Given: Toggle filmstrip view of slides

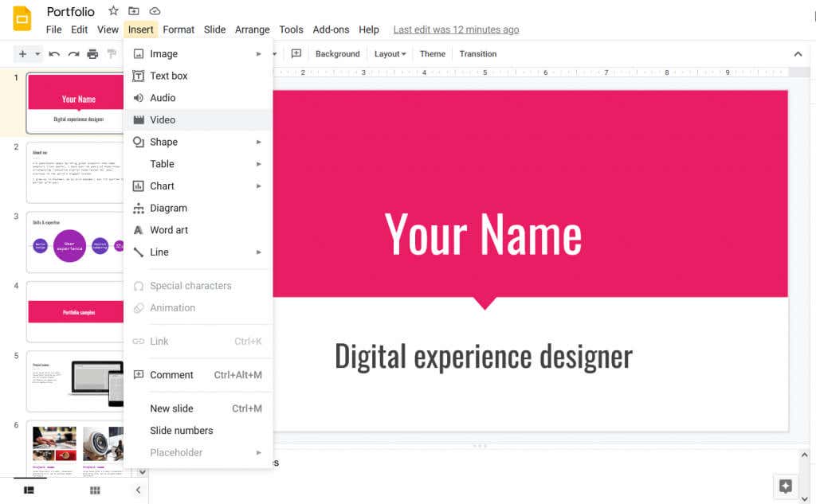Looking at the screenshot, I should (x=29, y=490).
